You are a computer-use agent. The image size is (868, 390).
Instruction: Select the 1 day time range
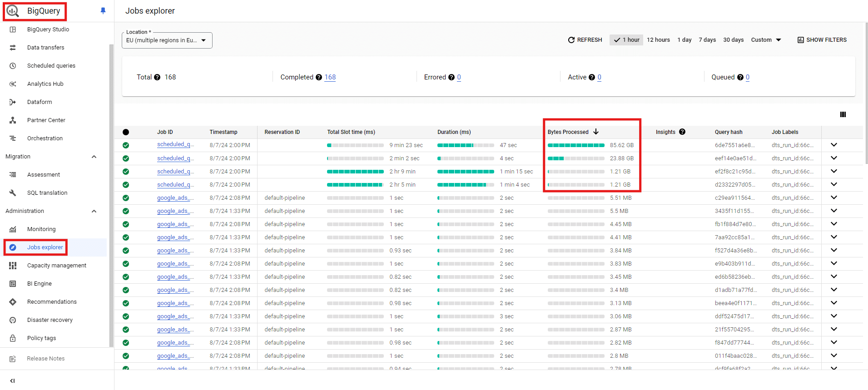click(x=684, y=40)
